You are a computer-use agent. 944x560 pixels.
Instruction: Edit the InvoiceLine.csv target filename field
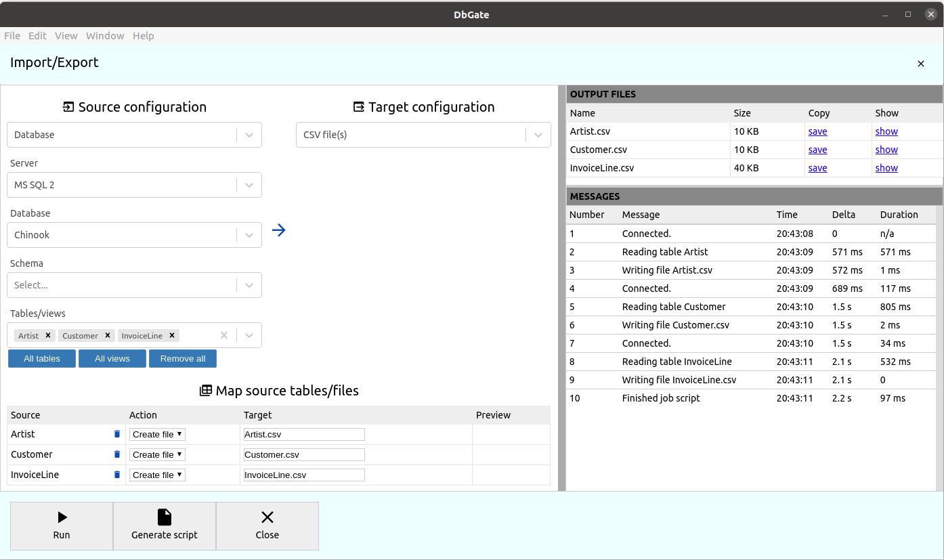pyautogui.click(x=304, y=475)
